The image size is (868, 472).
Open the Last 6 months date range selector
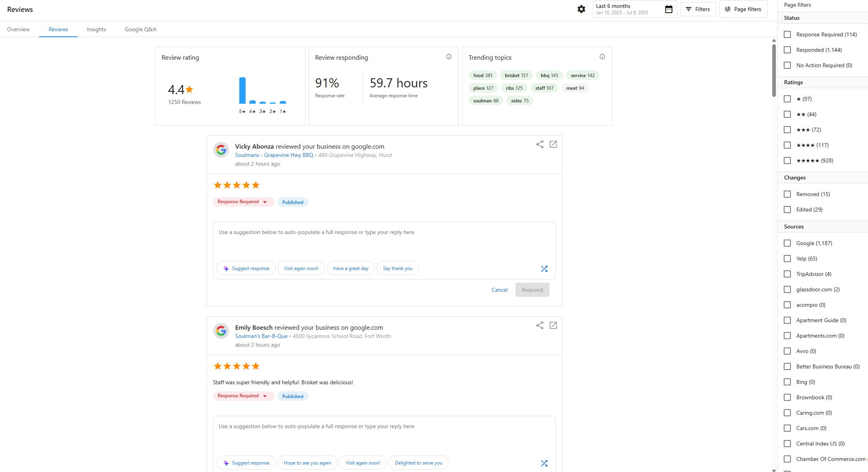(635, 9)
